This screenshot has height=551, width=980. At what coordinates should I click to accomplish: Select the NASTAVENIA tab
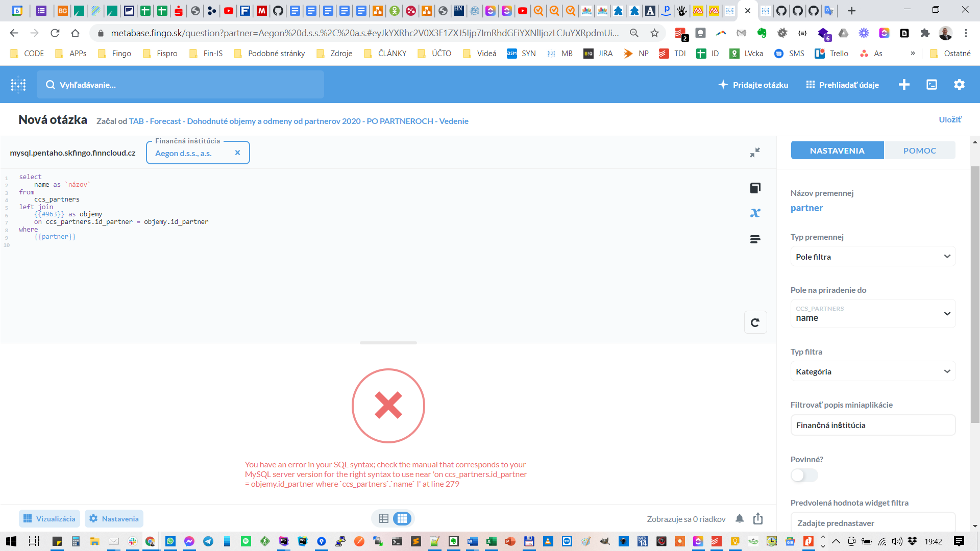837,151
